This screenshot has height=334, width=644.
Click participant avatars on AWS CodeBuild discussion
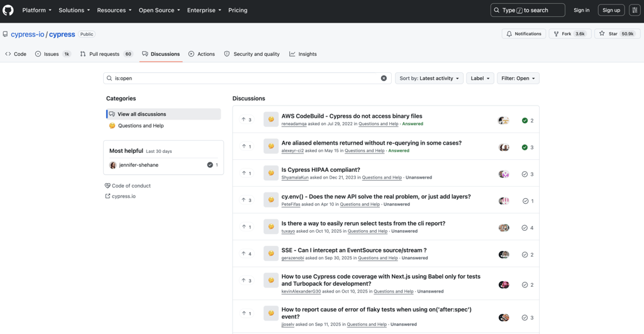(504, 120)
